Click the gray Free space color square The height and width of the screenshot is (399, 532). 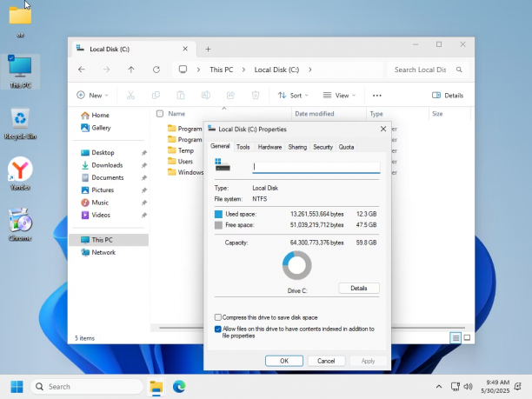pyautogui.click(x=218, y=225)
